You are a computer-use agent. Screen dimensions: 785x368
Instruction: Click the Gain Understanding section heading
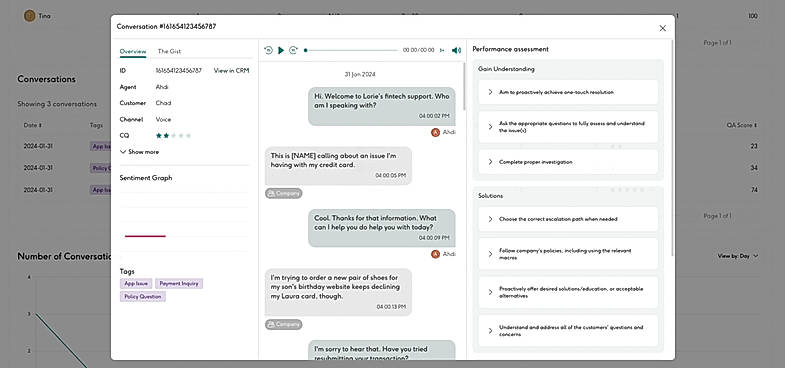click(506, 69)
